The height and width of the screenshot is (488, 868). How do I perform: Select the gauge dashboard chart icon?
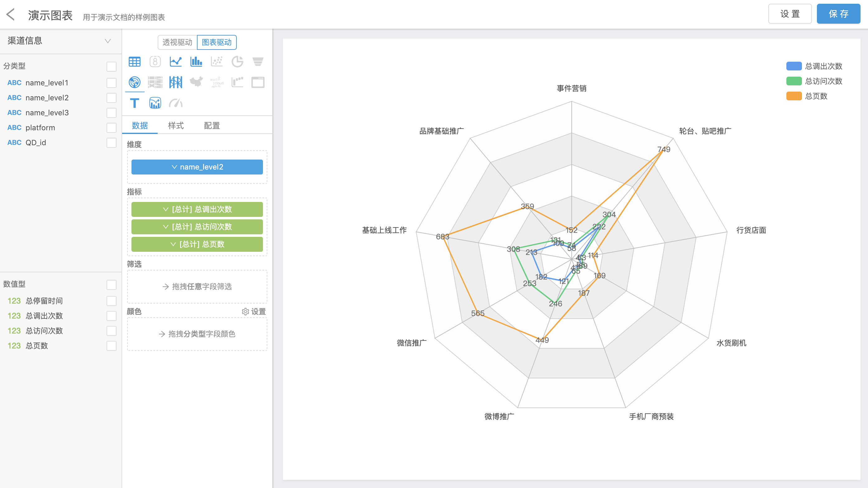175,103
